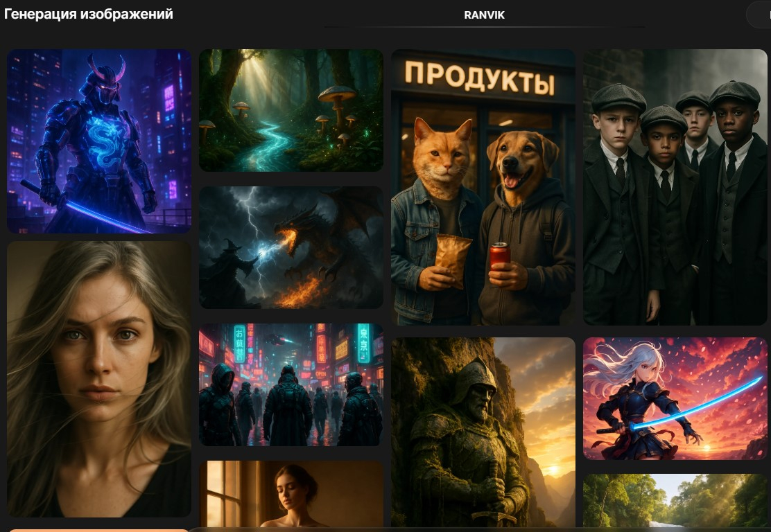Click the Генерация изображений heading
Image resolution: width=771 pixels, height=532 pixels.
[x=89, y=14]
